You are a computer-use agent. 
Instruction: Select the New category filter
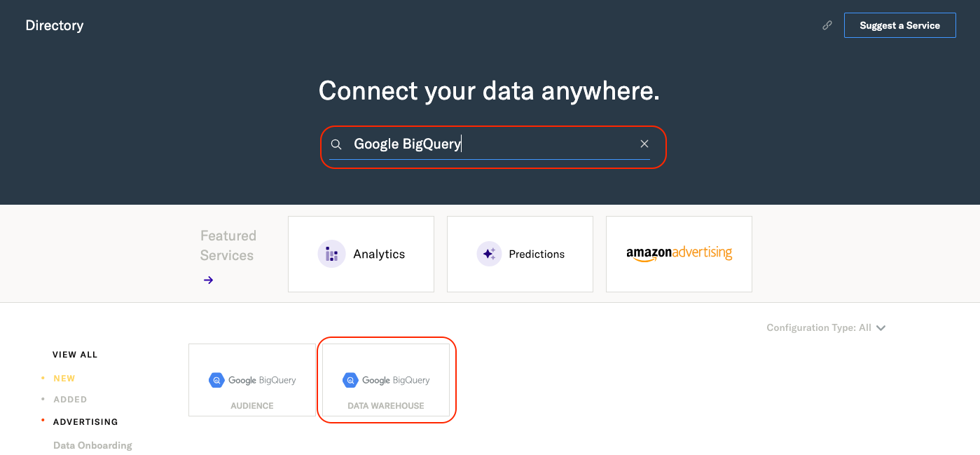[x=64, y=379]
